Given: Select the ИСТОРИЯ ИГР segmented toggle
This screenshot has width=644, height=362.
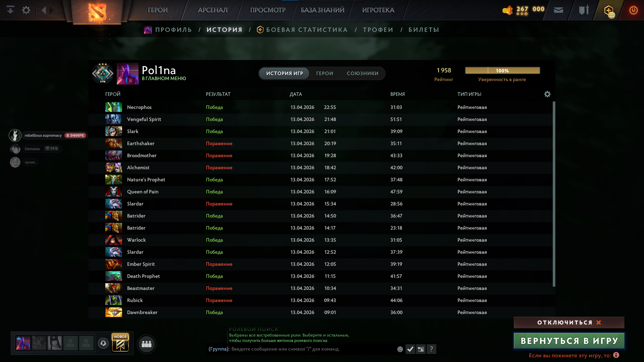Looking at the screenshot, I should click(284, 73).
